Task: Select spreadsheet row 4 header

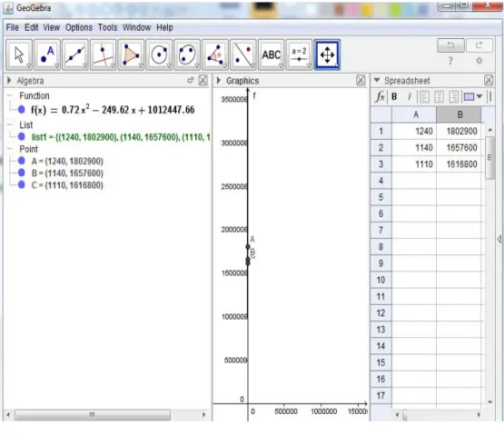Action: point(380,181)
